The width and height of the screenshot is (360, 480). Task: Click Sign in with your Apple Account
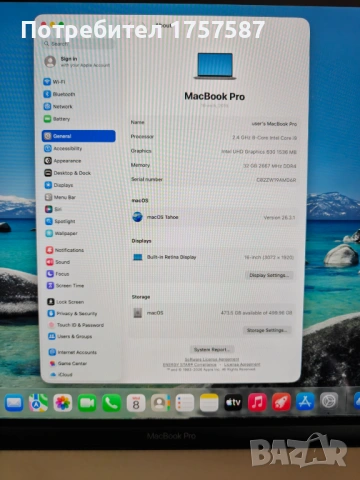click(x=77, y=62)
